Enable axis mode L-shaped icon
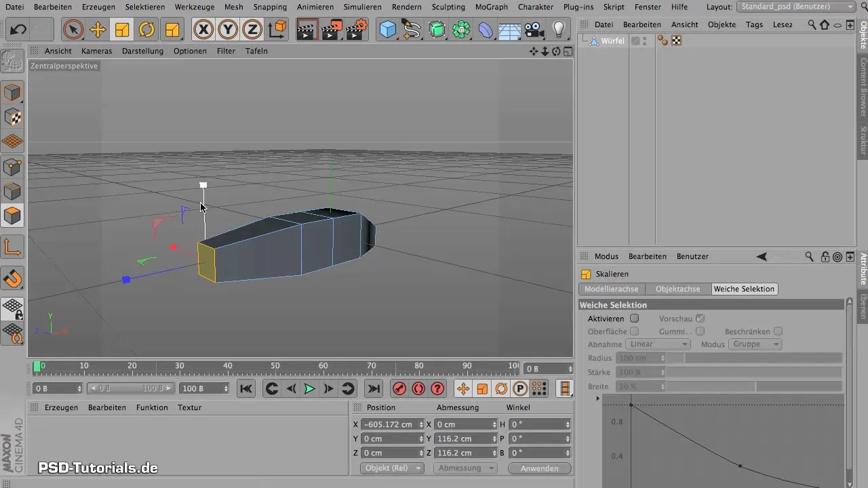Image resolution: width=868 pixels, height=488 pixels. 12,247
